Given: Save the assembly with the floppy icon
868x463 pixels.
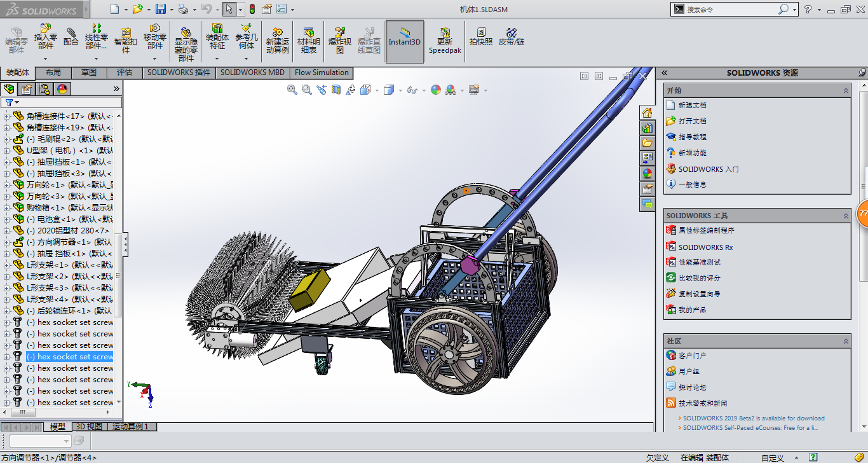Looking at the screenshot, I should [x=161, y=9].
